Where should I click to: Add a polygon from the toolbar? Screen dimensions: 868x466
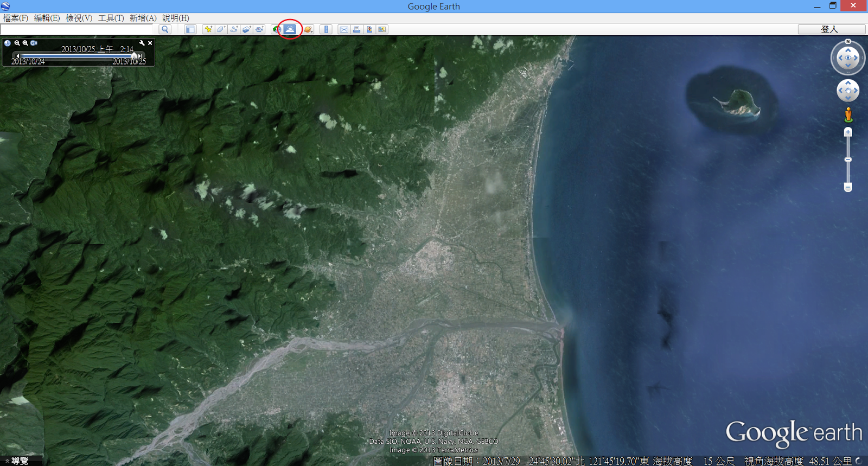tap(221, 29)
